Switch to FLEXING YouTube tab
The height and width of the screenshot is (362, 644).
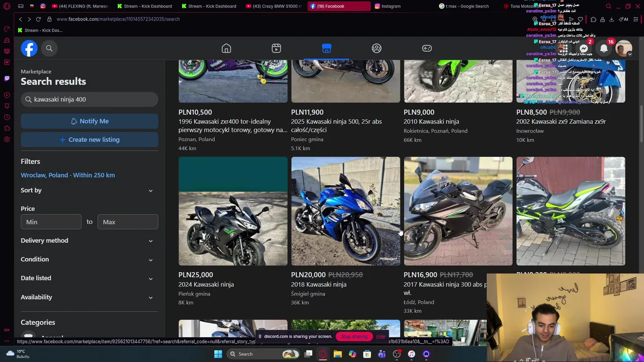[82, 6]
